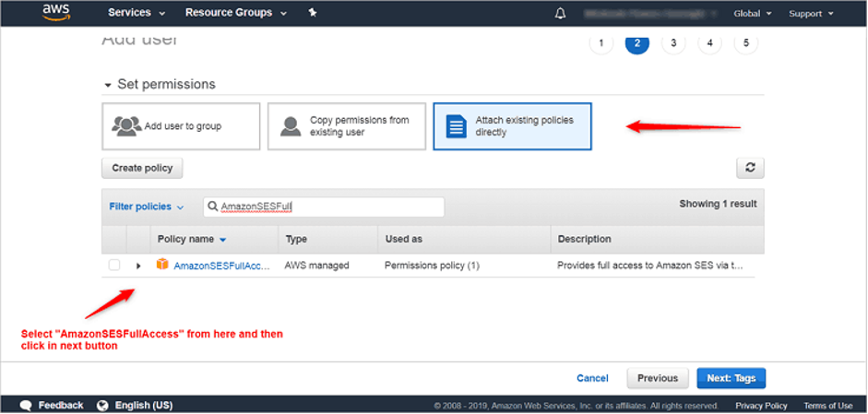Click the language globe icon
868x414 pixels.
point(102,405)
